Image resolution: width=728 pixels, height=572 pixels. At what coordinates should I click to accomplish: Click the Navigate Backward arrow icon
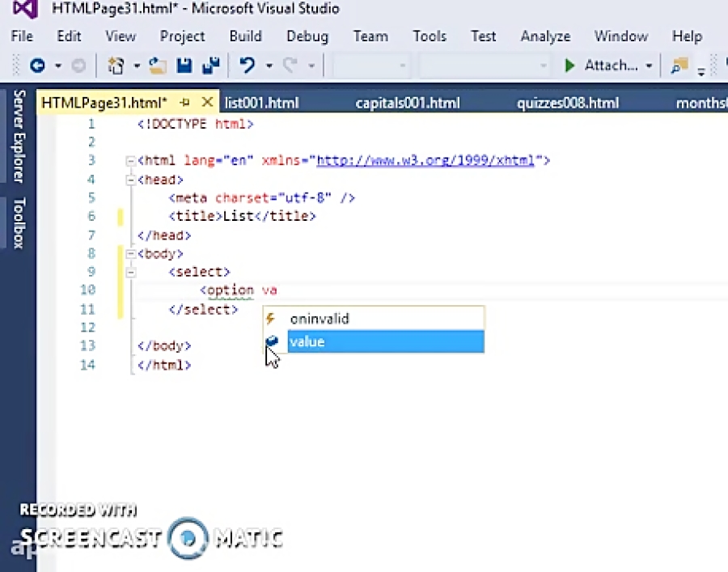pos(37,66)
